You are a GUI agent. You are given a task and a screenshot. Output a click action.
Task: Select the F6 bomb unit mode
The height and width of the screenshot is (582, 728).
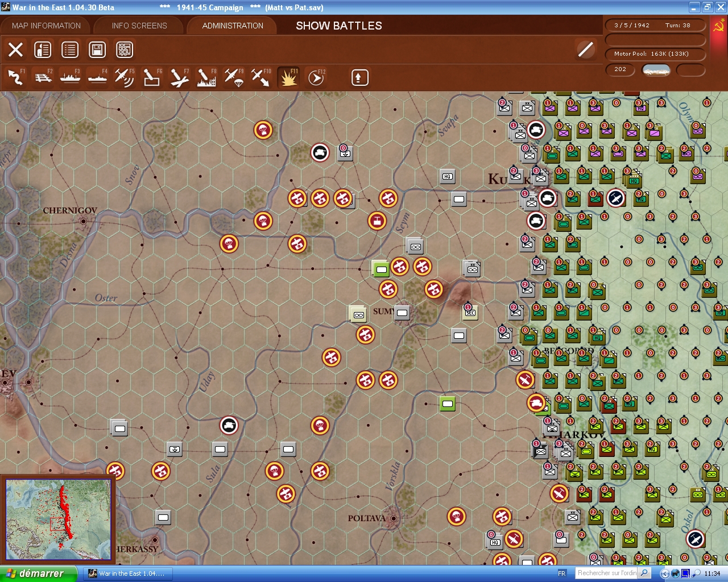click(152, 77)
